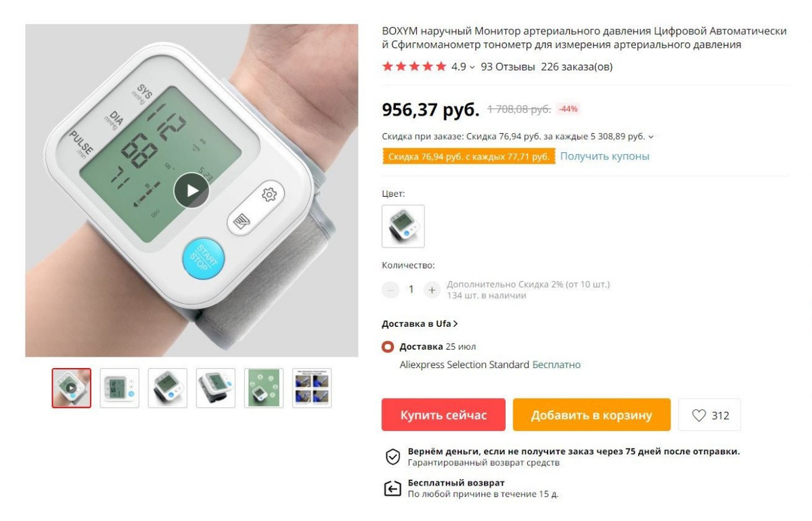Click the money-back guarantee shield icon
Screen dimensions: 812x521
pos(393,457)
